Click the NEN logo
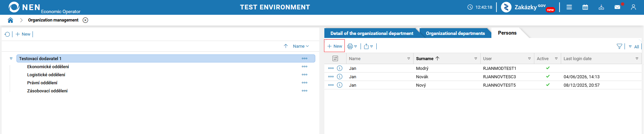Screen dimensions: 644x134 click(24, 7)
